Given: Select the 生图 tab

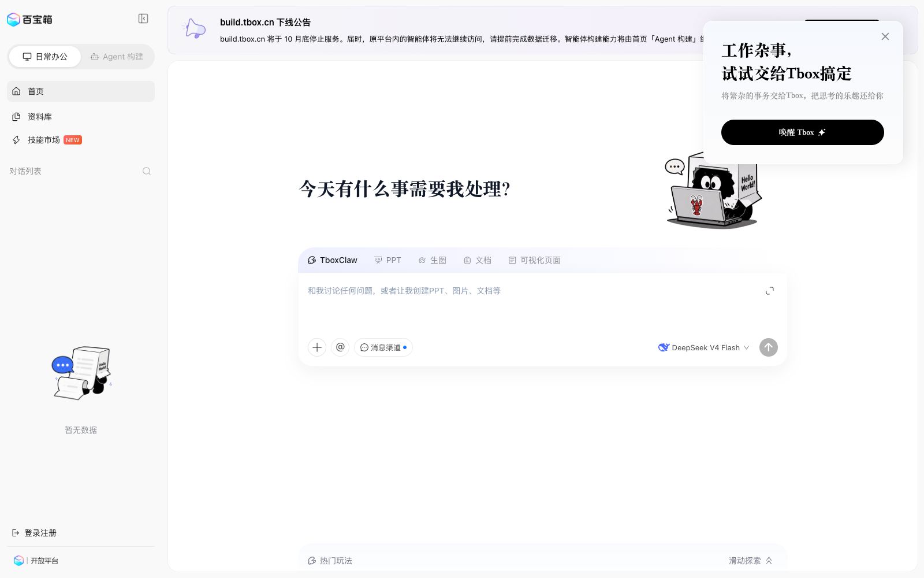Looking at the screenshot, I should (433, 260).
